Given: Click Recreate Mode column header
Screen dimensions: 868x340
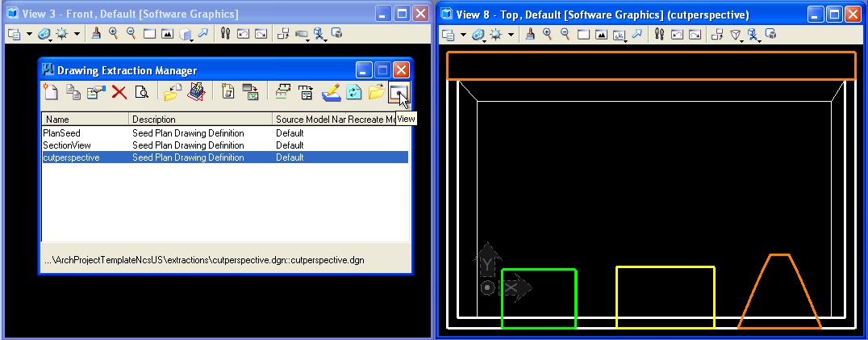Looking at the screenshot, I should tap(371, 119).
